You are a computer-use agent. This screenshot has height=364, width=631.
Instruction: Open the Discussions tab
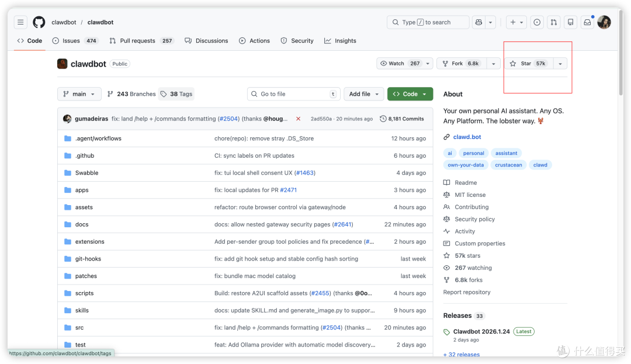pyautogui.click(x=206, y=41)
